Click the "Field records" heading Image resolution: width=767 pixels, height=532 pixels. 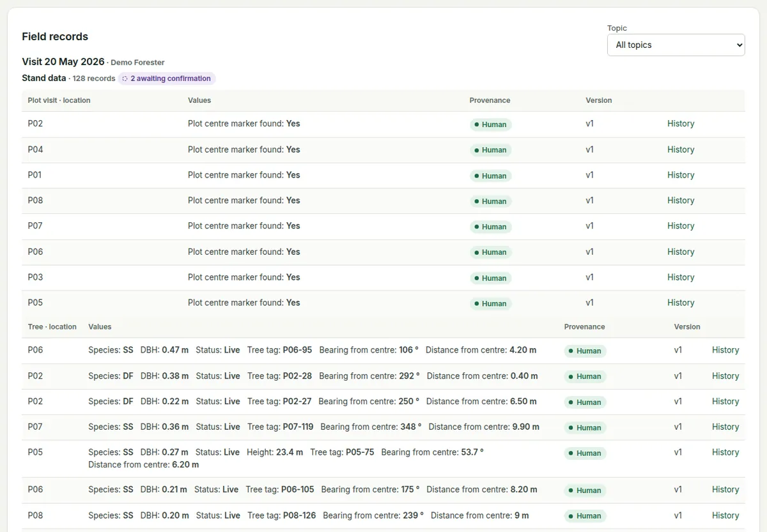[55, 36]
